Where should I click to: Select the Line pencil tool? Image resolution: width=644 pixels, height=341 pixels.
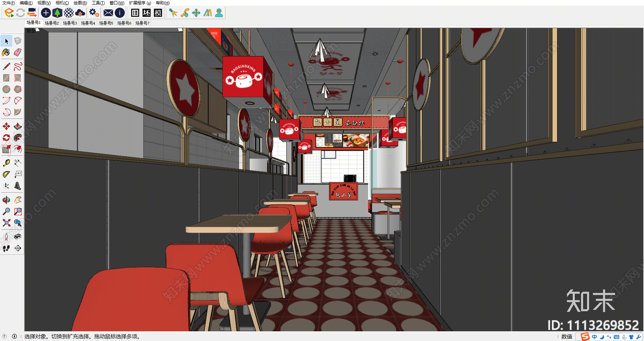pyautogui.click(x=6, y=67)
